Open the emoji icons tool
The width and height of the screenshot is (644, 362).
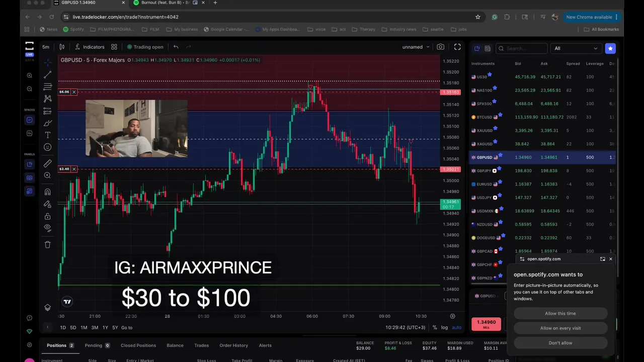click(47, 147)
